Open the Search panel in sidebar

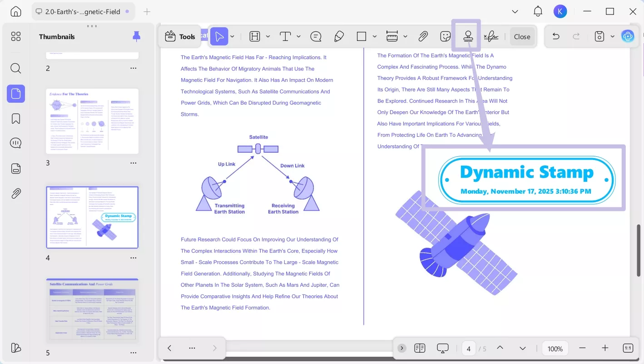pyautogui.click(x=16, y=69)
